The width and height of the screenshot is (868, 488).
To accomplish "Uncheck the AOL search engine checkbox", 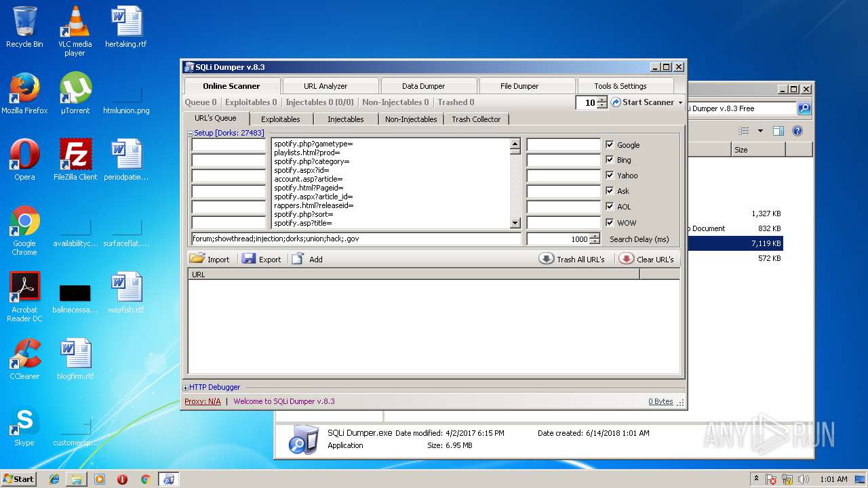I will (x=610, y=206).
